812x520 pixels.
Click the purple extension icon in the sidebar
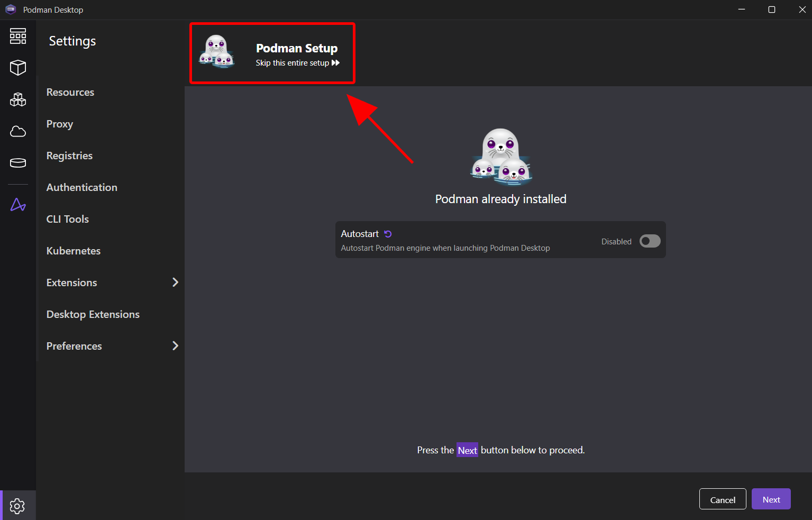(x=18, y=205)
